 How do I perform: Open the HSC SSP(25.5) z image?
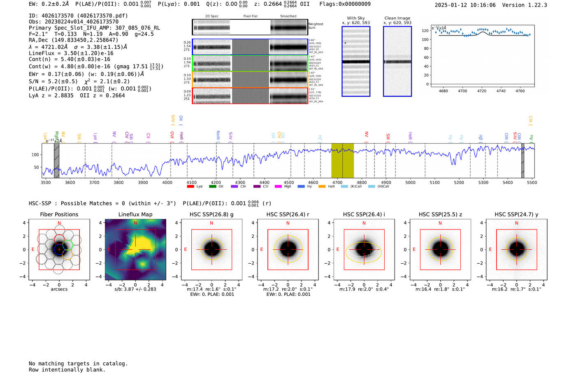440,249
